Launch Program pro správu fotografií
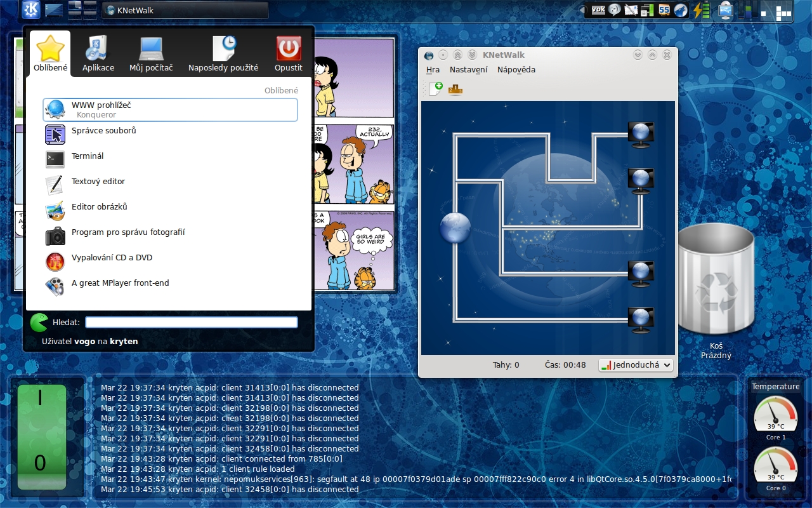 [170, 236]
